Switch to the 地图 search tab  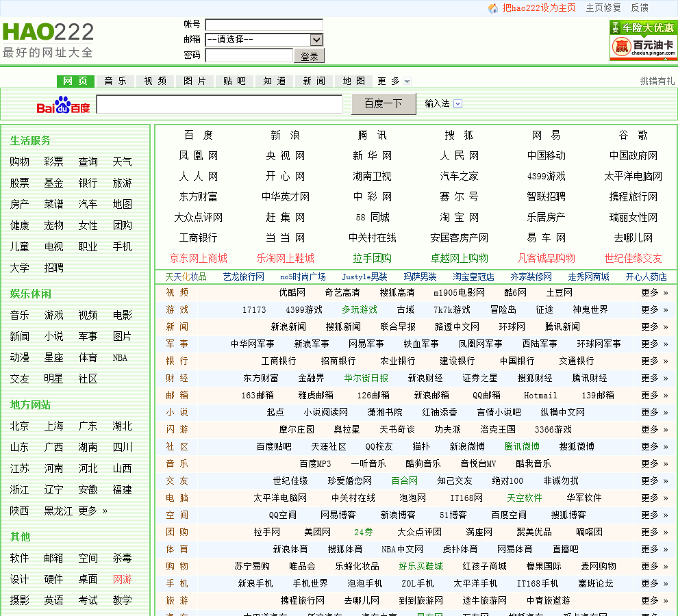[x=354, y=81]
